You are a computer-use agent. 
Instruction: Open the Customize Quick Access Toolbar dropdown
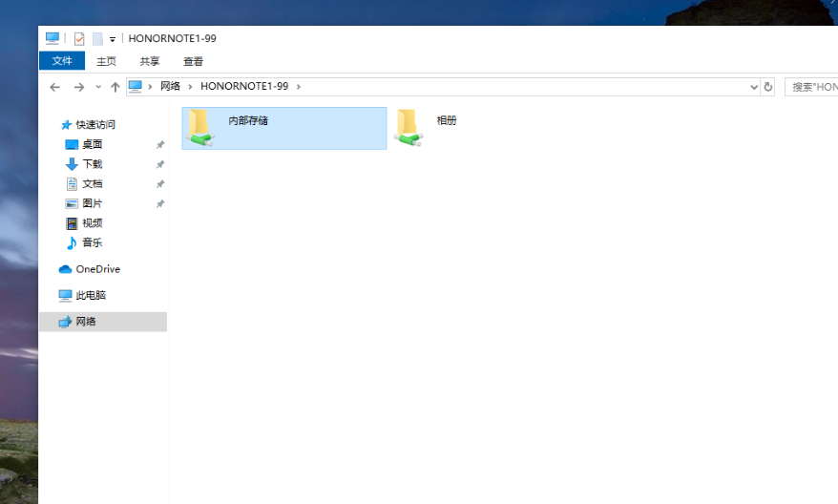pos(113,39)
